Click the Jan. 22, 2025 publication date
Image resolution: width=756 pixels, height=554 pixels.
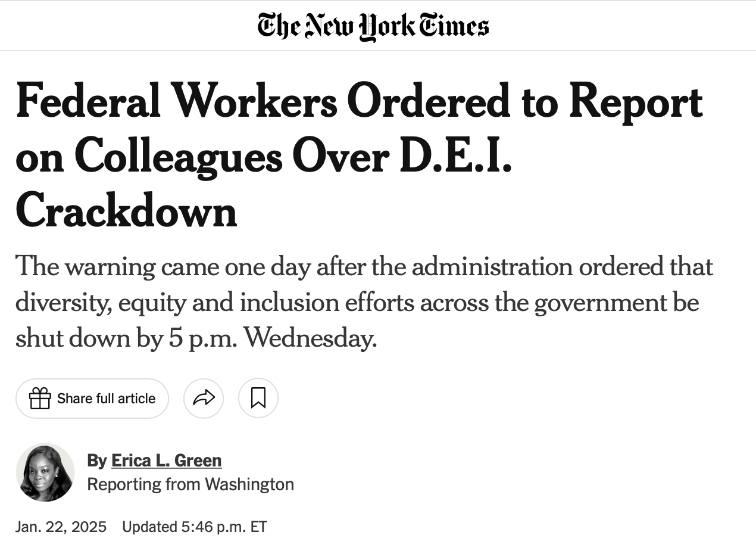coord(61,527)
